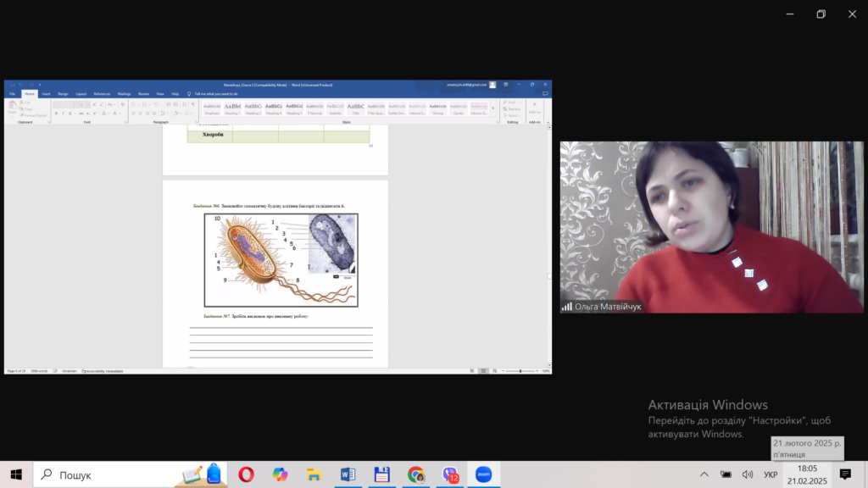Click the Format Painter button
This screenshot has width=868, height=488.
(33, 115)
